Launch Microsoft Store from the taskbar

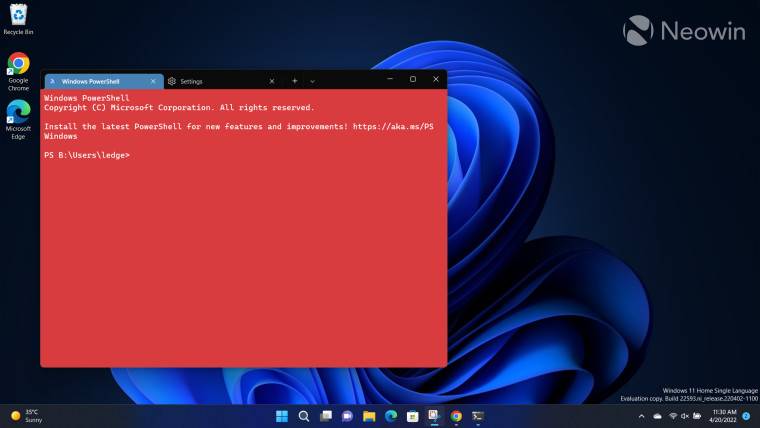pos(413,416)
